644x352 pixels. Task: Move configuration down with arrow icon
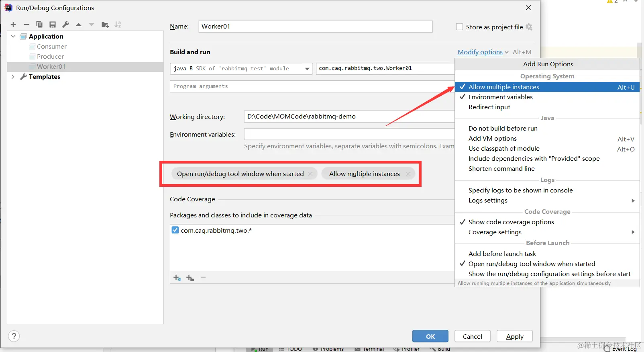(x=92, y=25)
